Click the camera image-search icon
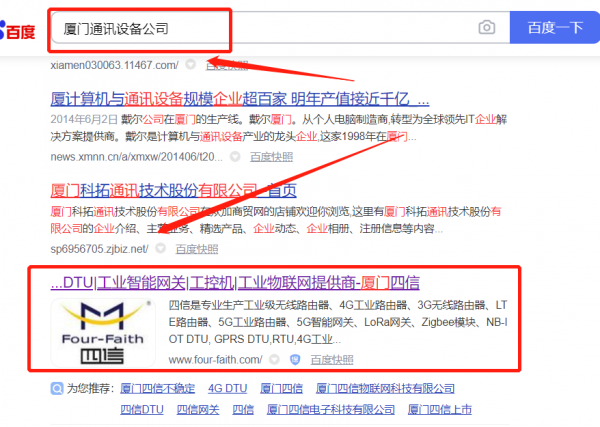This screenshot has height=427, width=600. [486, 28]
